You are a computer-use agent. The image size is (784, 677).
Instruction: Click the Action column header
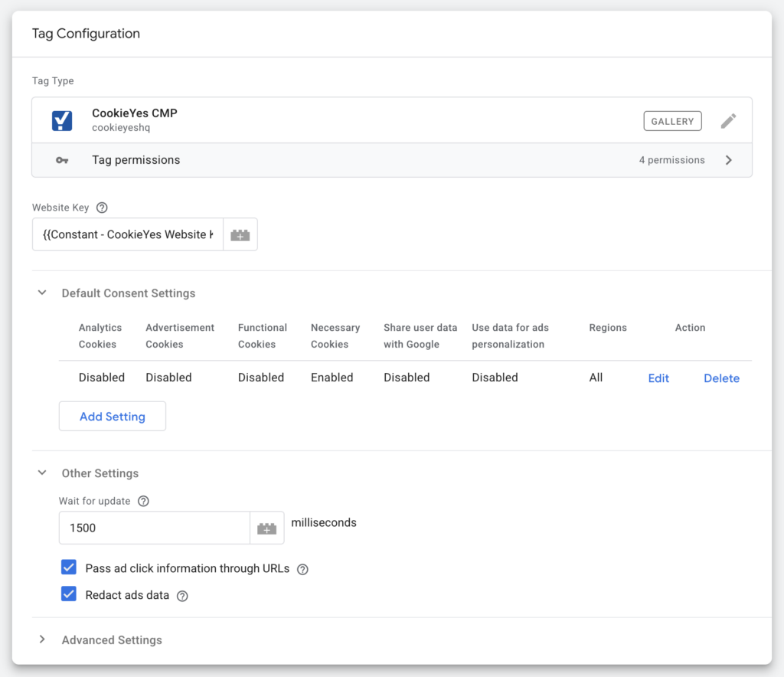coord(690,328)
